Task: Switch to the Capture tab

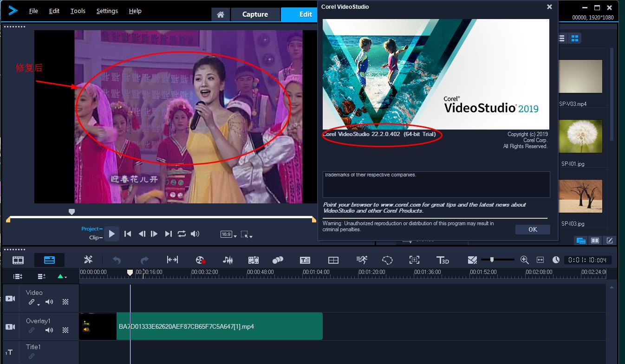Action: pyautogui.click(x=255, y=14)
